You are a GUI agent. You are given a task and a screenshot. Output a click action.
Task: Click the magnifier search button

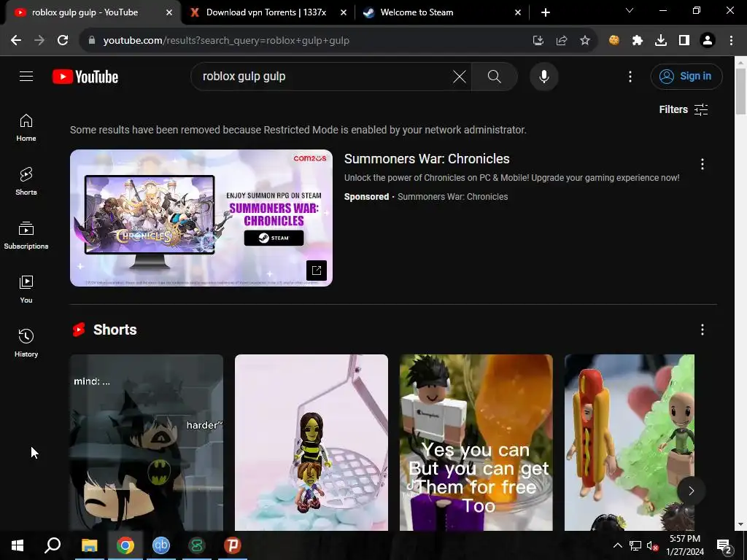tap(494, 76)
